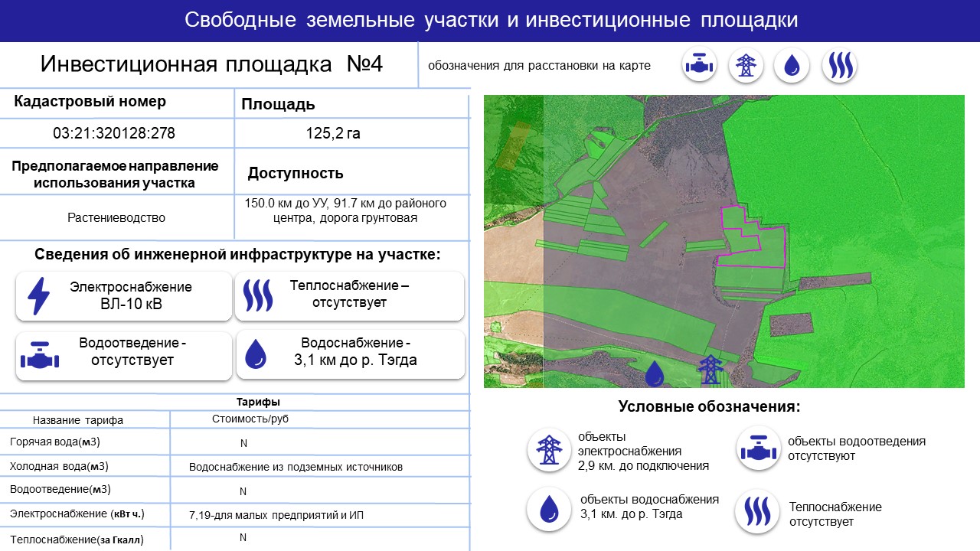Click the accessibility text 150.0 км до УУ
Image resolution: width=980 pixels, height=551 pixels.
(x=345, y=210)
